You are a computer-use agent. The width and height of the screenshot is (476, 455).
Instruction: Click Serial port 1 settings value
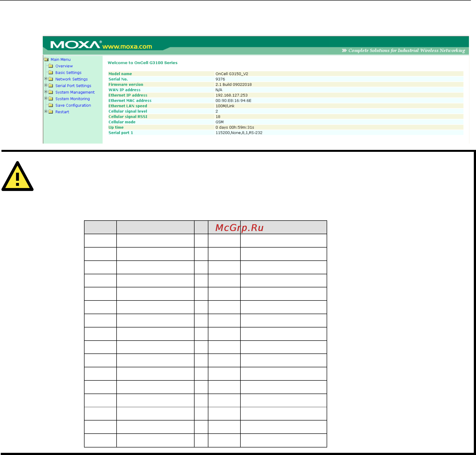239,133
